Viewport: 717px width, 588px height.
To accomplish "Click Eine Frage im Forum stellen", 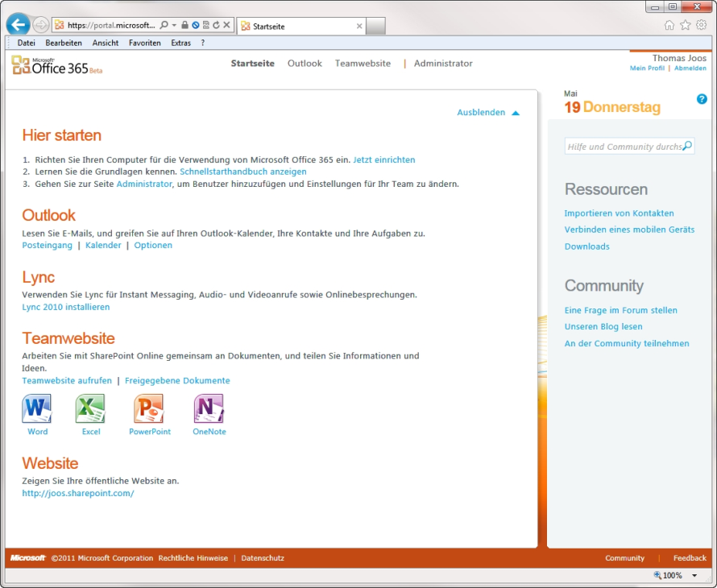I will point(620,310).
